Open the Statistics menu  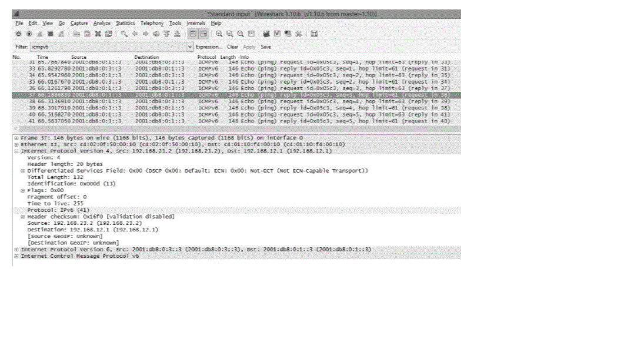pyautogui.click(x=125, y=23)
